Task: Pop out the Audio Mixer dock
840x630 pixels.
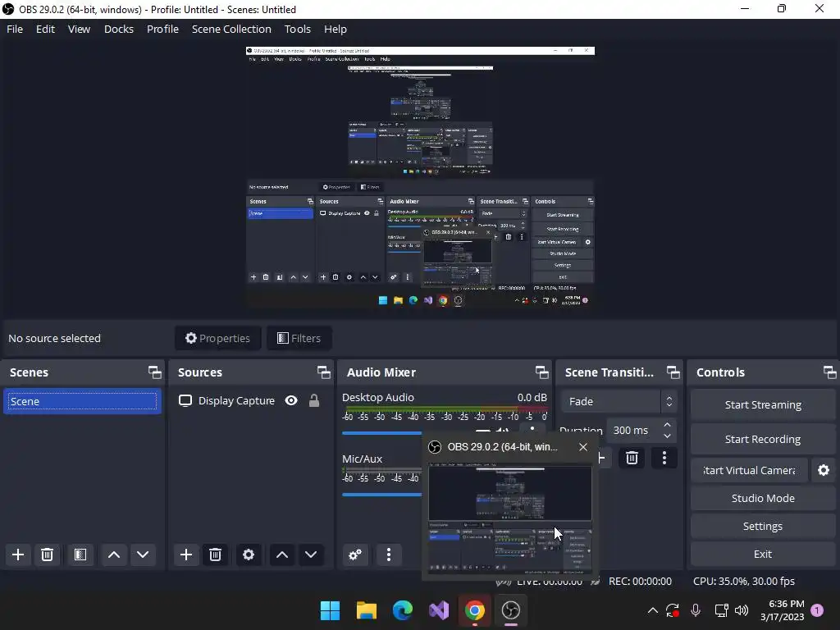Action: tap(541, 372)
